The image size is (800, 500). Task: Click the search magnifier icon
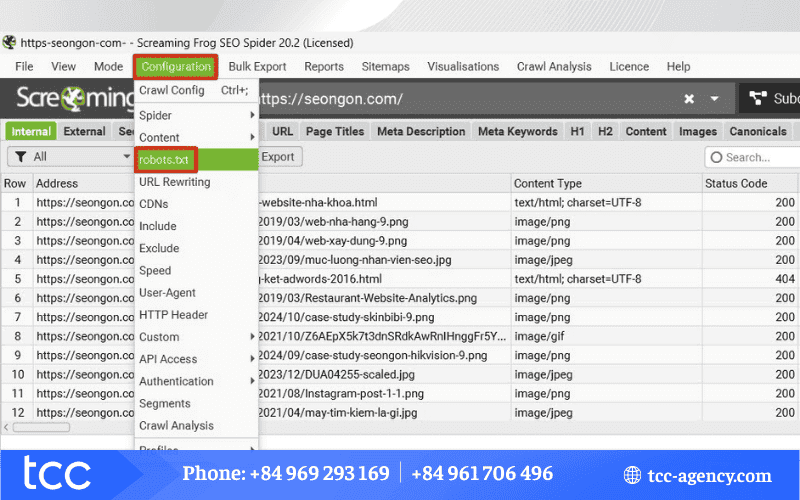pos(716,157)
